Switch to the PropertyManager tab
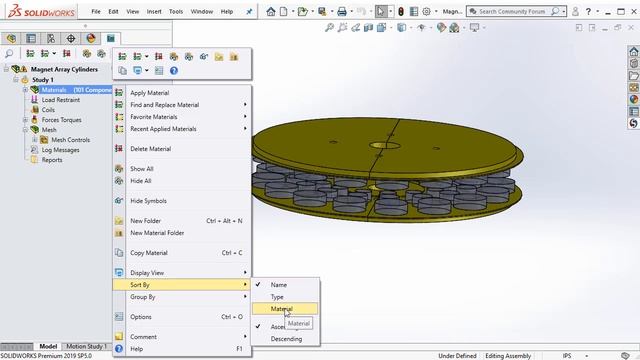The image size is (640, 360). point(31,38)
